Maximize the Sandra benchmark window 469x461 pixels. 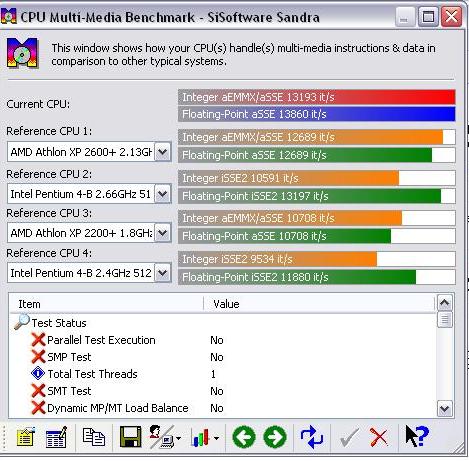pos(428,17)
